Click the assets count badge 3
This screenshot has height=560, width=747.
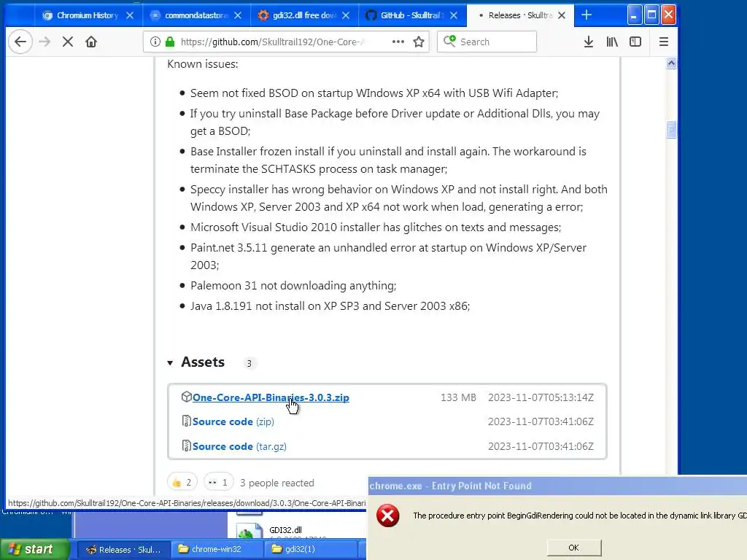249,363
